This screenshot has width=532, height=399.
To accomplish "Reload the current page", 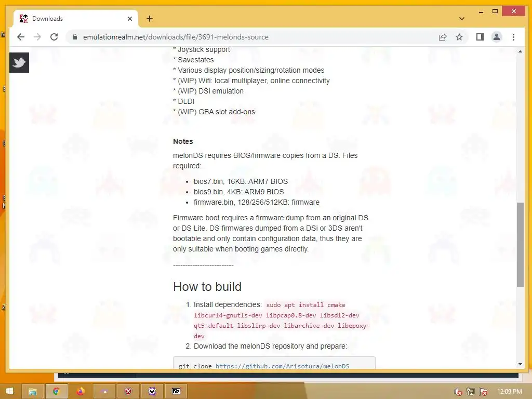I will [54, 37].
